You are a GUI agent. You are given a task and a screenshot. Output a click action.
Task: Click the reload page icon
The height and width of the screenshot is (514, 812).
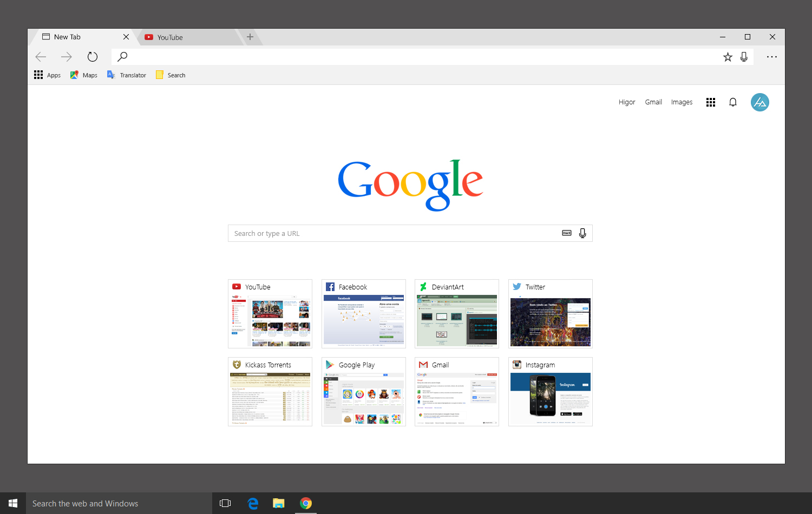pyautogui.click(x=93, y=57)
